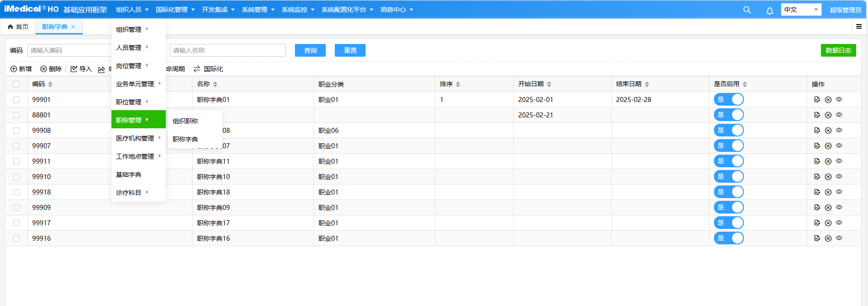
Task: Click the search magnifier icon in header
Action: point(747,10)
